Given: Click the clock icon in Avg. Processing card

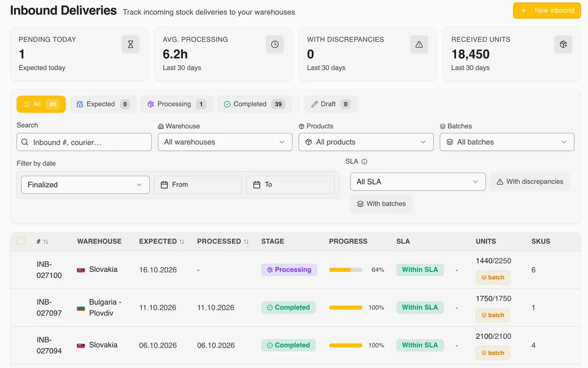Looking at the screenshot, I should pos(275,44).
